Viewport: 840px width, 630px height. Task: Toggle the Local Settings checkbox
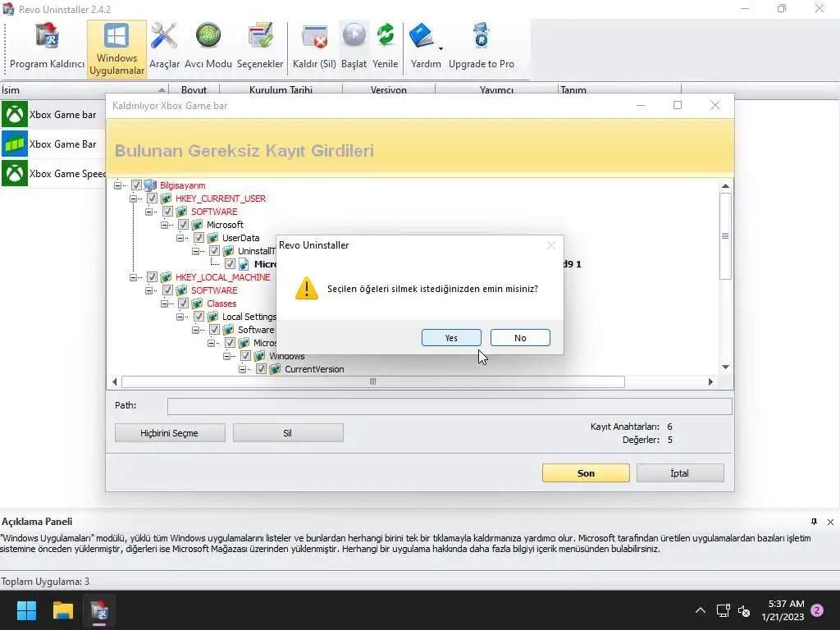199,317
